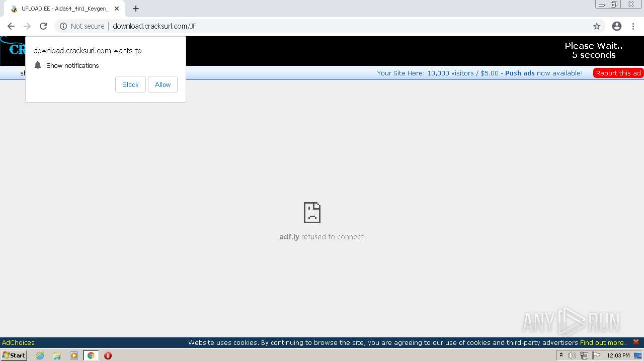Click the notification bell icon
Image resolution: width=644 pixels, height=362 pixels.
point(38,65)
